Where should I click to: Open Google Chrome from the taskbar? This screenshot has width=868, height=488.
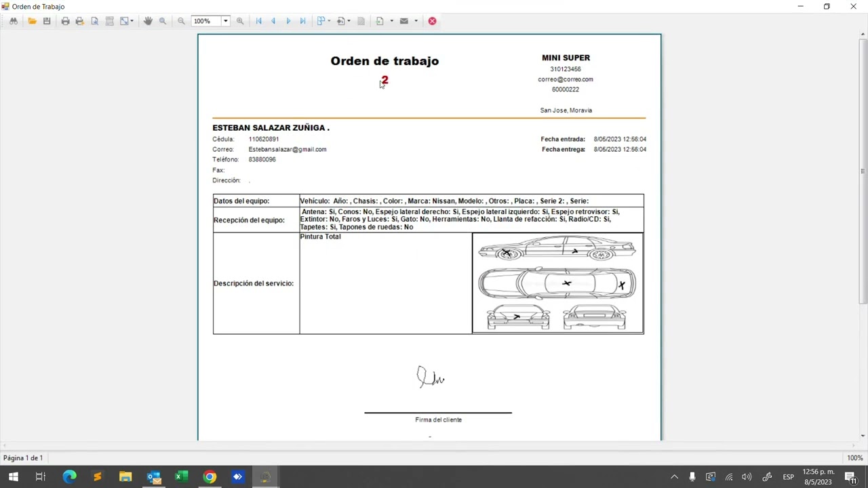[x=210, y=476]
